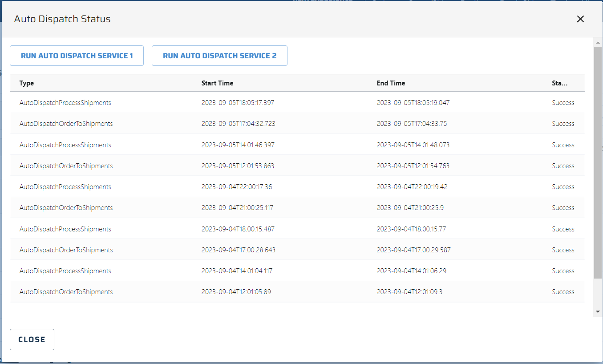Viewport: 603px width, 364px height.
Task: Click Type cell in the 21:00:25.117 row
Action: tap(66, 208)
